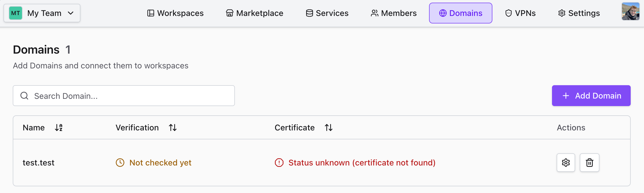Open the Settings tab

pyautogui.click(x=579, y=13)
